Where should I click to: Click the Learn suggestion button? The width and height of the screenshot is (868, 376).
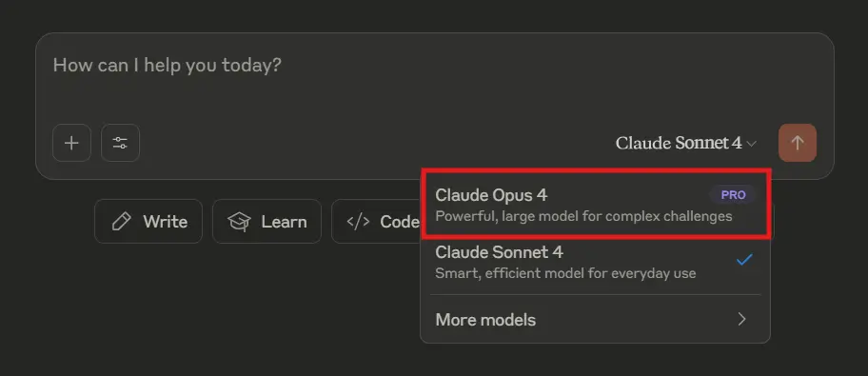(x=266, y=222)
